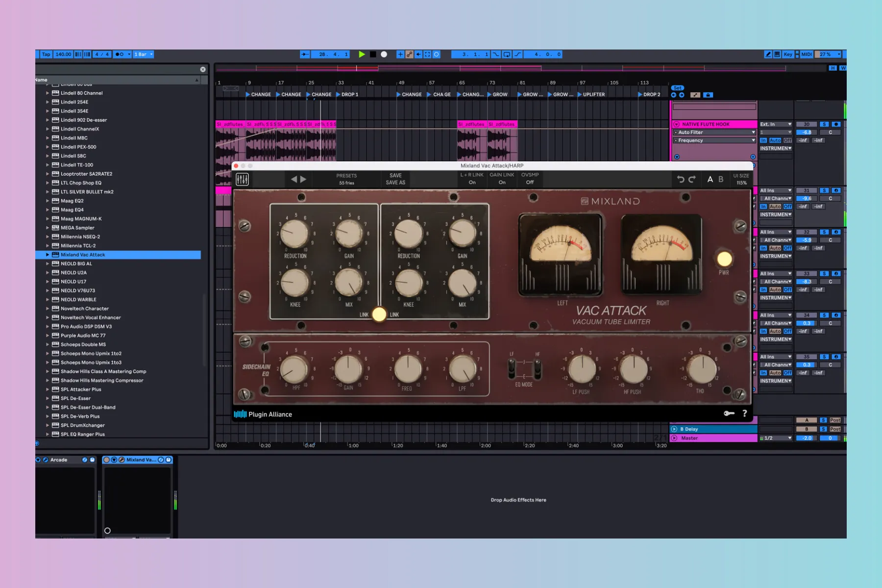Collapse the NATIVE FLUTE HOOK track
882x588 pixels.
coord(677,124)
